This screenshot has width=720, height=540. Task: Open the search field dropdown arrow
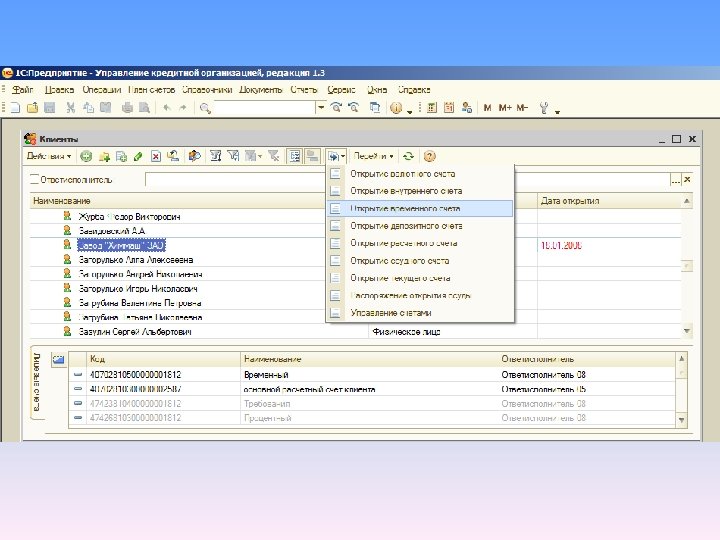[x=321, y=108]
